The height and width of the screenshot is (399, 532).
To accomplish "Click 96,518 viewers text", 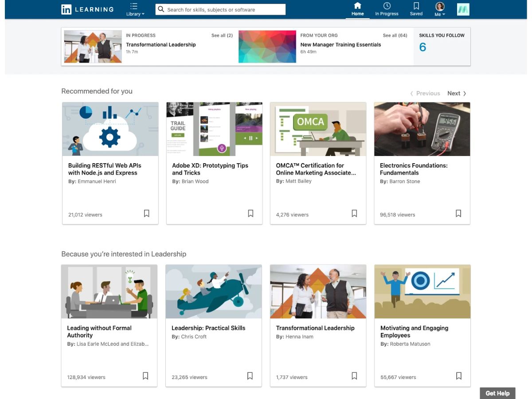I will [x=398, y=215].
